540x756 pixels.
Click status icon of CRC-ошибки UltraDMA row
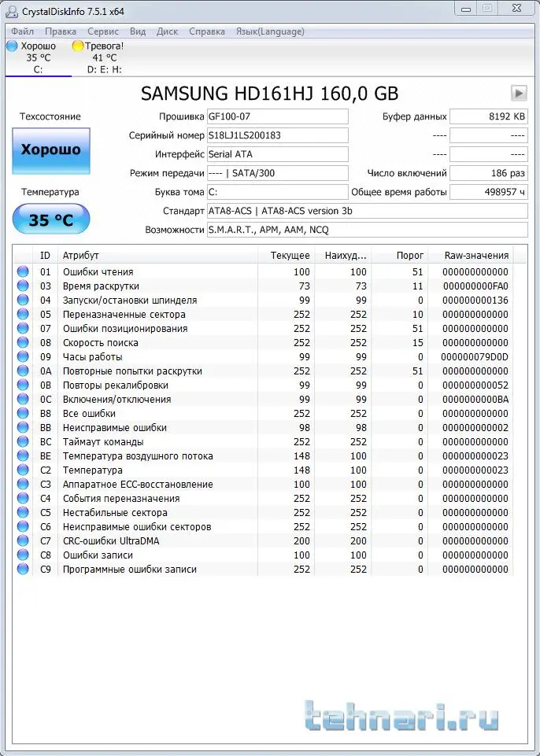(x=23, y=541)
